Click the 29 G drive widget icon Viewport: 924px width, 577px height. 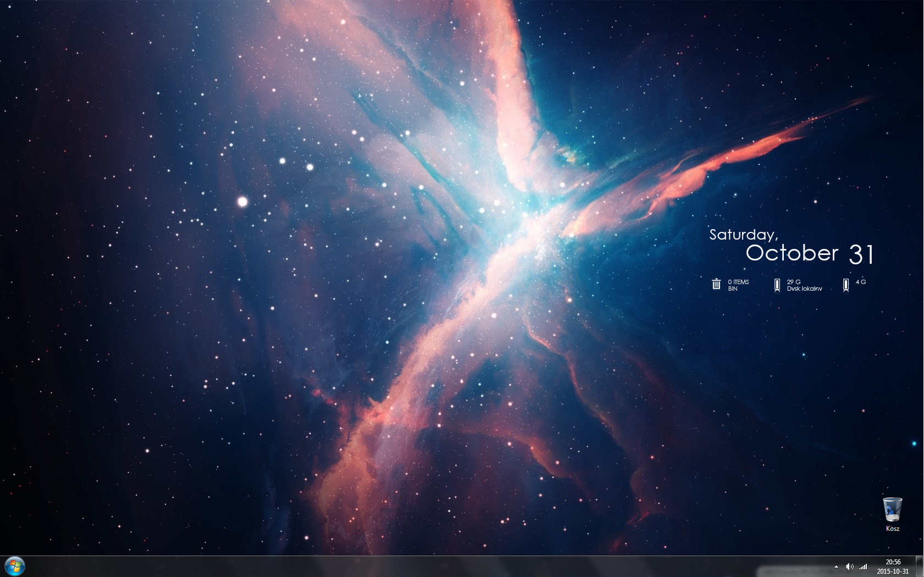click(777, 285)
